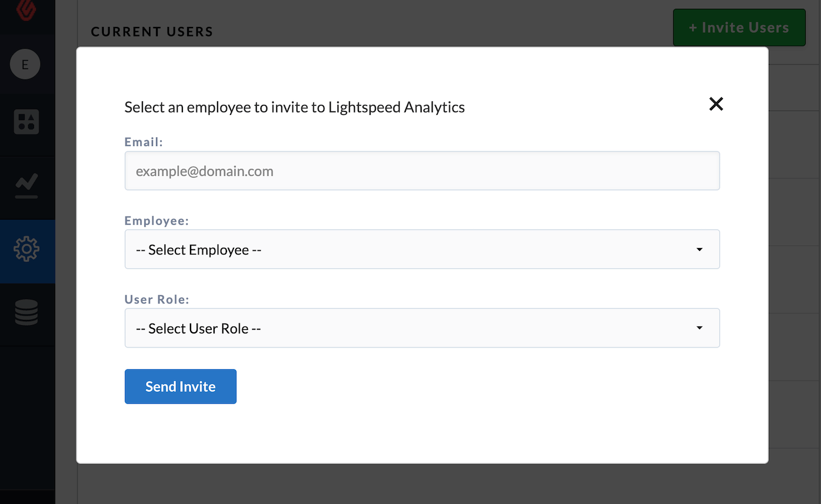Expand the Select User Role dropdown
Viewport: 821px width, 504px height.
(410, 328)
